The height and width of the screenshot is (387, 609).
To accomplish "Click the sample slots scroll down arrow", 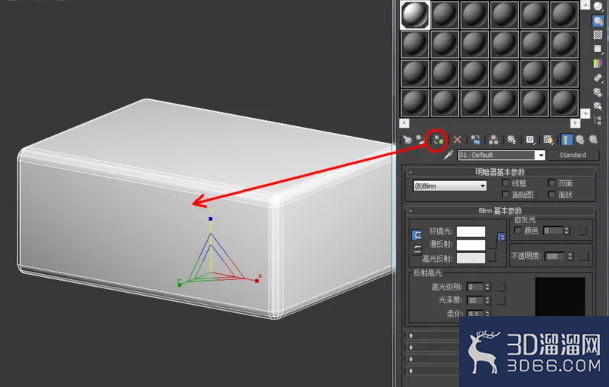I will [x=585, y=113].
